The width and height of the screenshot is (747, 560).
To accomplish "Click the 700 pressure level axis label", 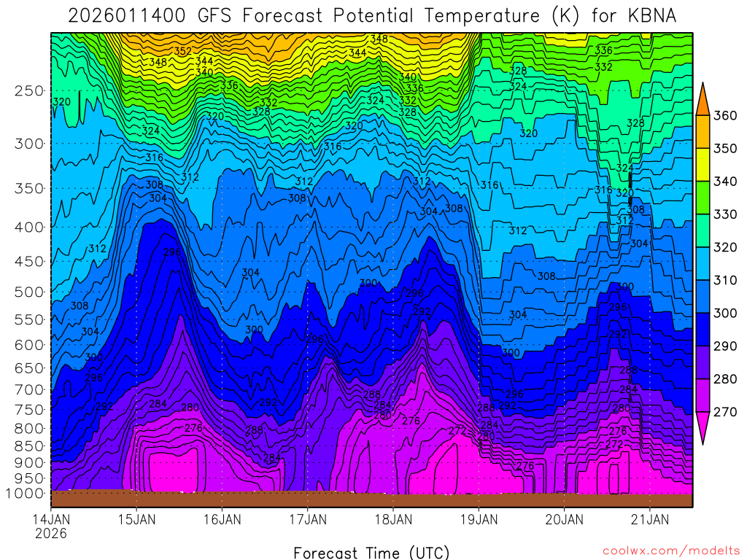I will (x=29, y=389).
